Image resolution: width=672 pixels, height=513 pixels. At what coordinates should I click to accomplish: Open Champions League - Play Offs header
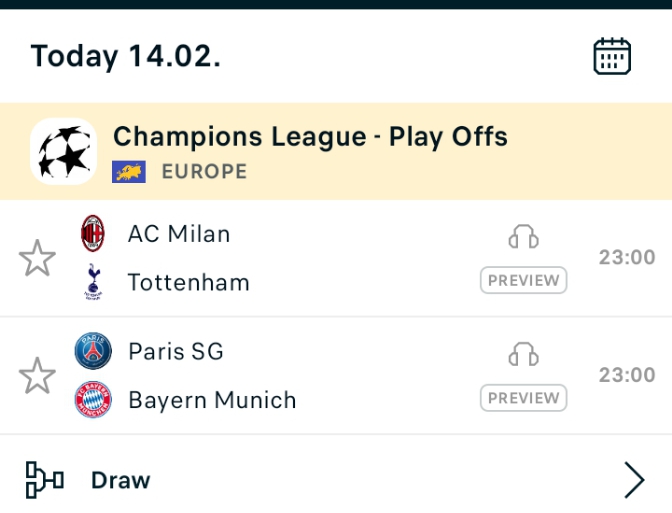tap(336, 151)
